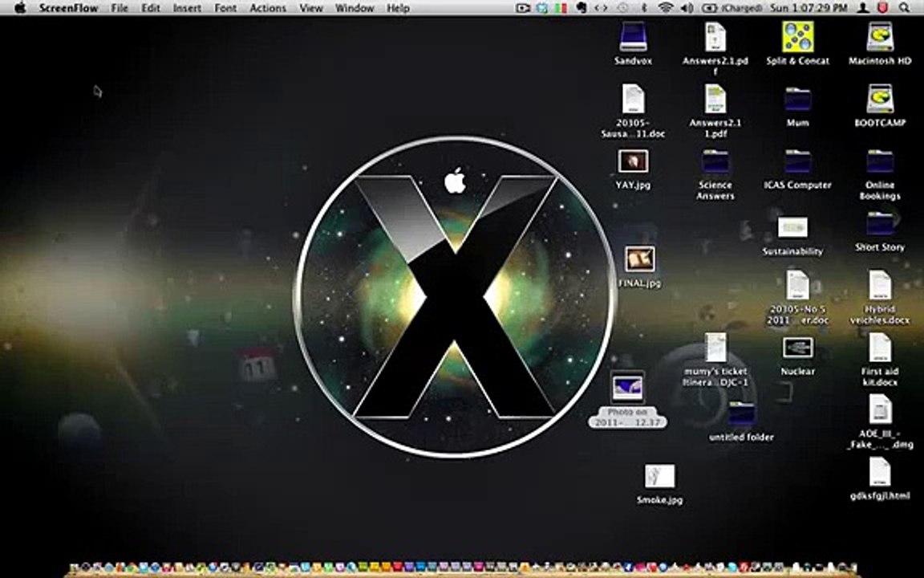Open the Insert menu
The image size is (924, 578).
[x=187, y=8]
